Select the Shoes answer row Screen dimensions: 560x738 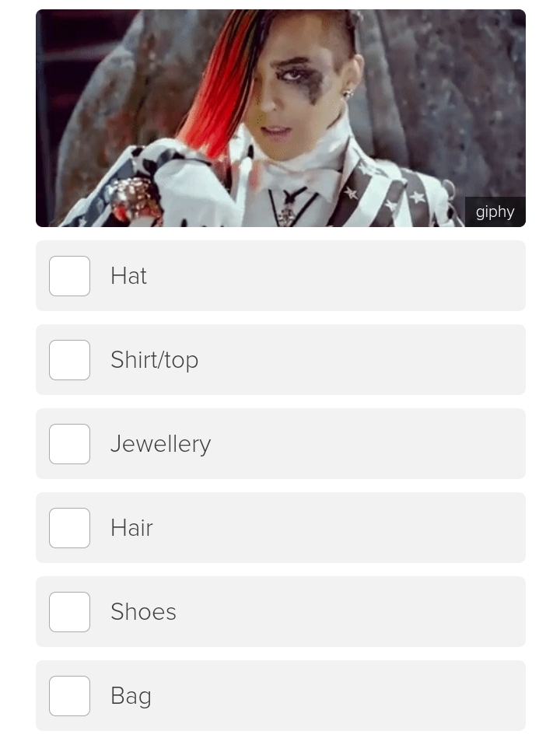point(281,612)
